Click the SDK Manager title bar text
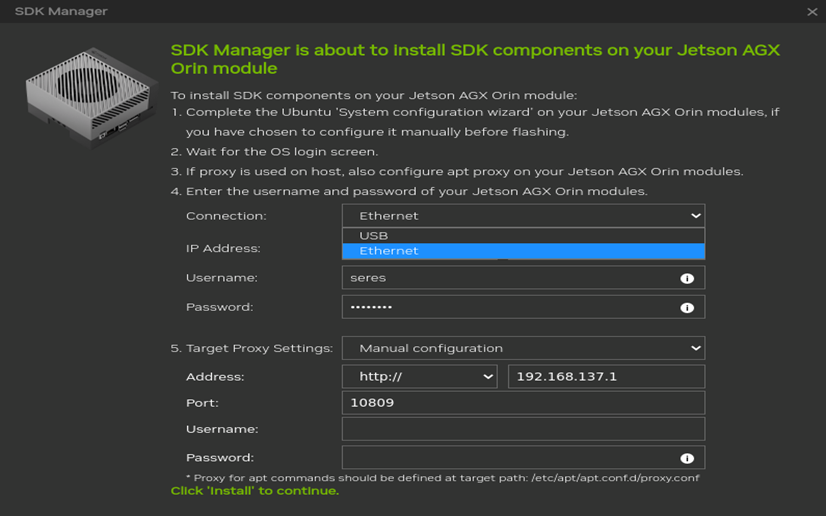This screenshot has height=516, width=826. [x=61, y=12]
